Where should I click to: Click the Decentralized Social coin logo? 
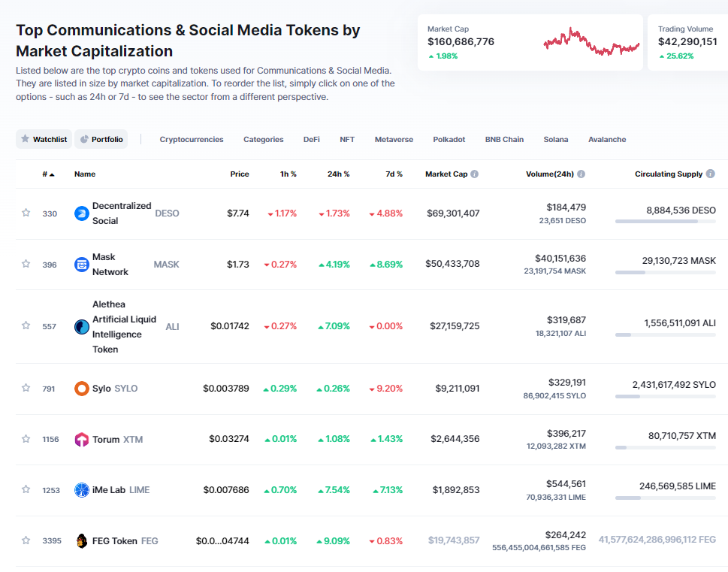tap(82, 213)
